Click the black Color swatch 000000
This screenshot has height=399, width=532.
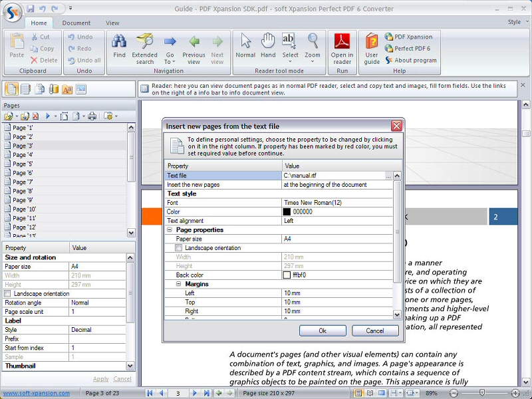[x=287, y=211]
